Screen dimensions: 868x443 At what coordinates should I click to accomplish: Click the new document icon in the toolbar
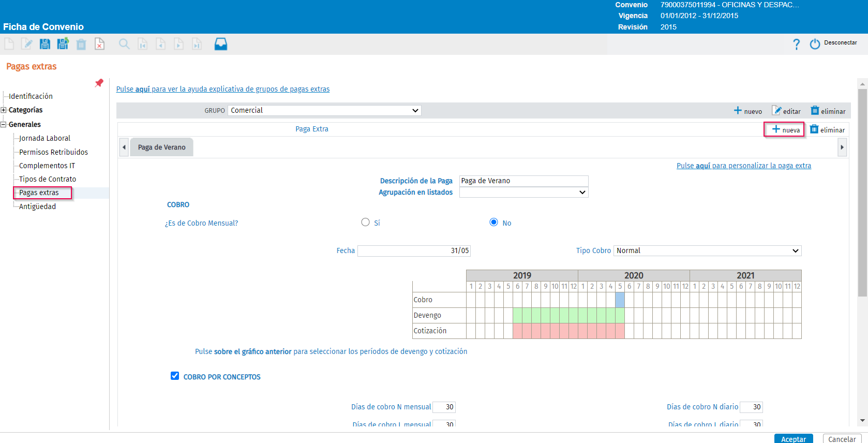click(9, 44)
